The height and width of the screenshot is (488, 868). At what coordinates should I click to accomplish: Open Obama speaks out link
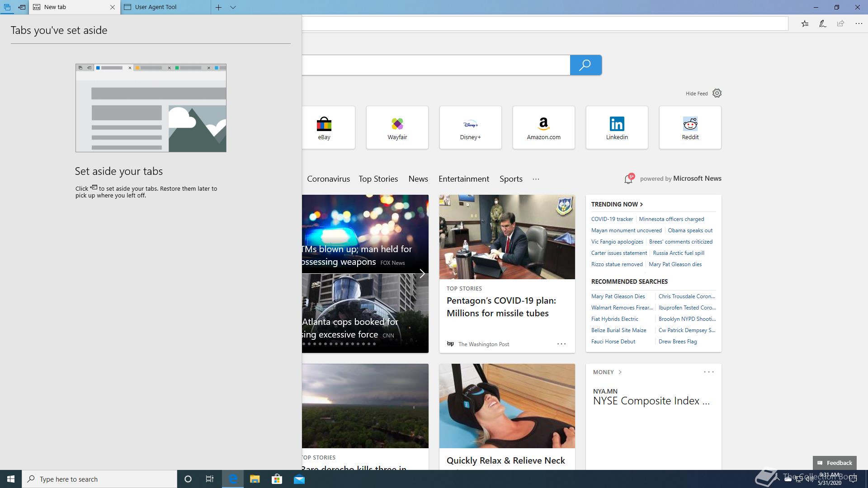click(690, 230)
